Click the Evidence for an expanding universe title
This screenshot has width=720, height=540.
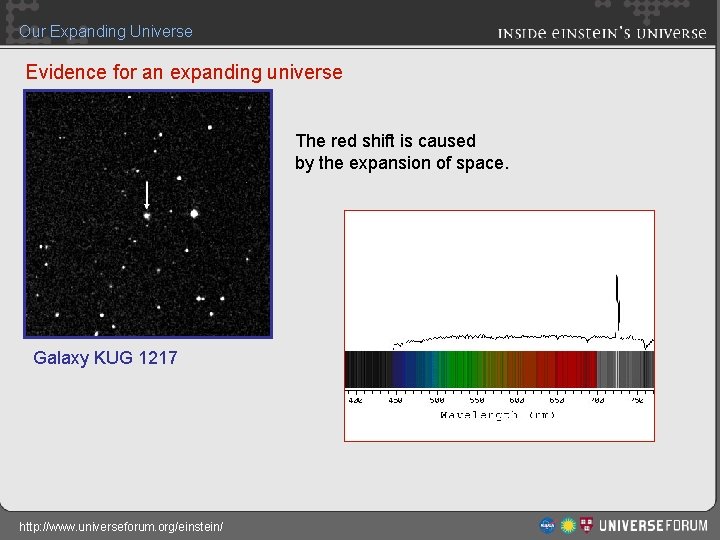coord(184,72)
